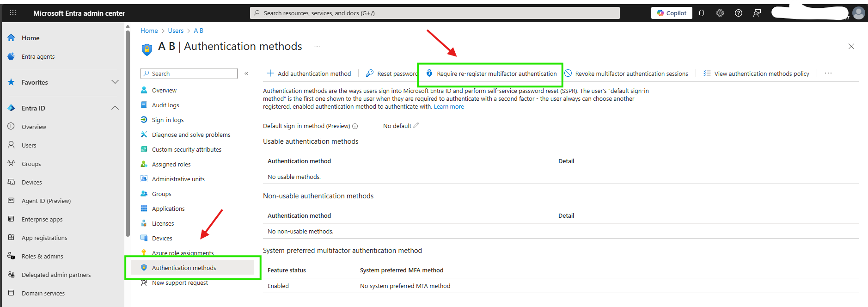Click Reset password in the toolbar
Viewport: 868px width, 307px height.
pos(391,74)
